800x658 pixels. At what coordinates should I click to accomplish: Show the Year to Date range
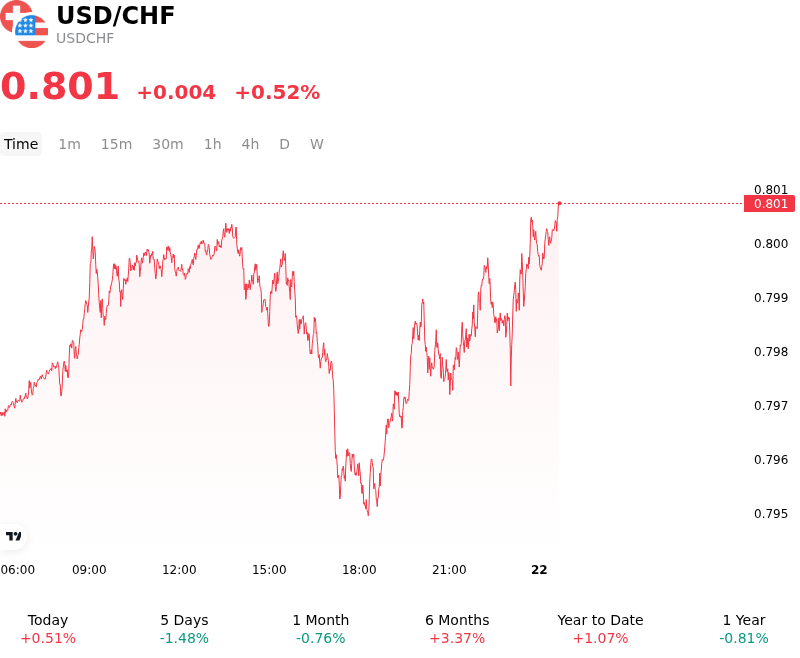click(600, 629)
